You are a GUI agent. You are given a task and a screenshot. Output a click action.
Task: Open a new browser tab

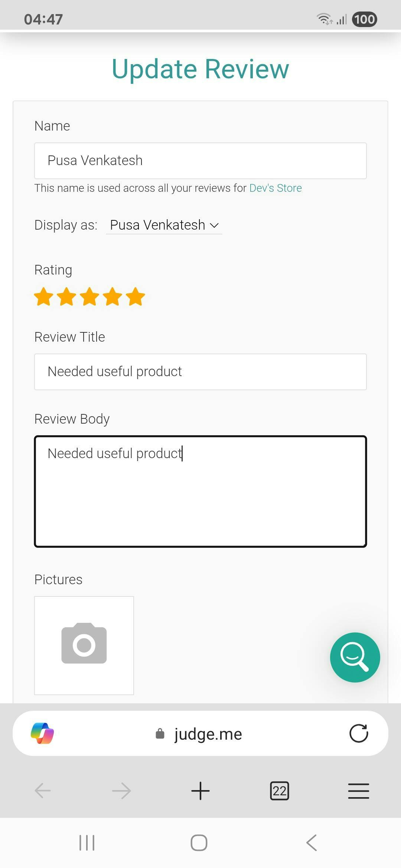click(200, 790)
